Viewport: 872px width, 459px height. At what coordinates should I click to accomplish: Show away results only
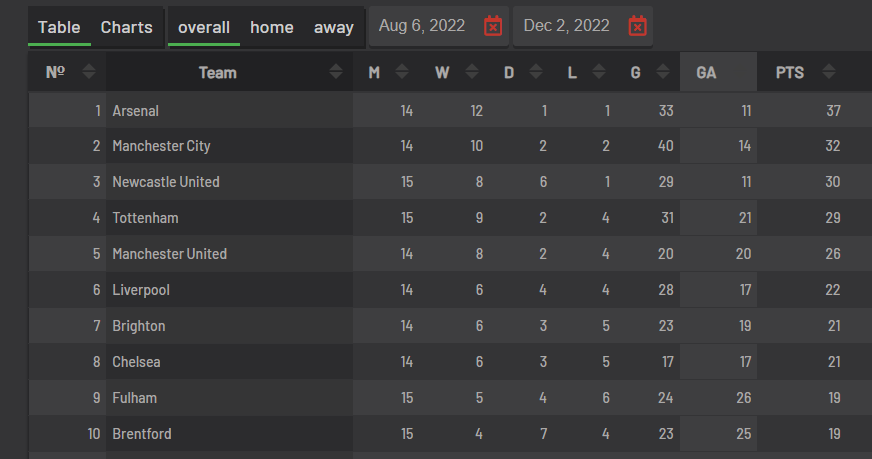click(333, 27)
